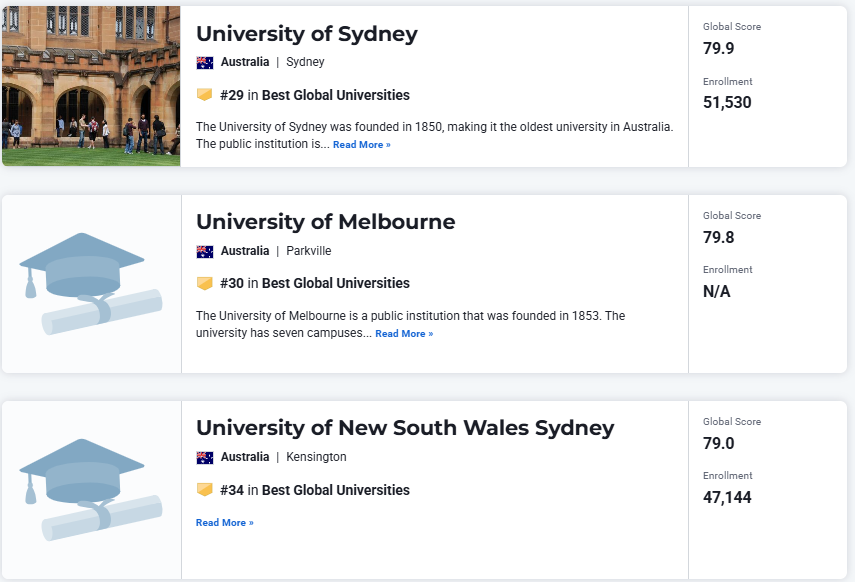Image resolution: width=855 pixels, height=582 pixels.
Task: Expand Read More in University of Sydney description
Action: (x=362, y=145)
